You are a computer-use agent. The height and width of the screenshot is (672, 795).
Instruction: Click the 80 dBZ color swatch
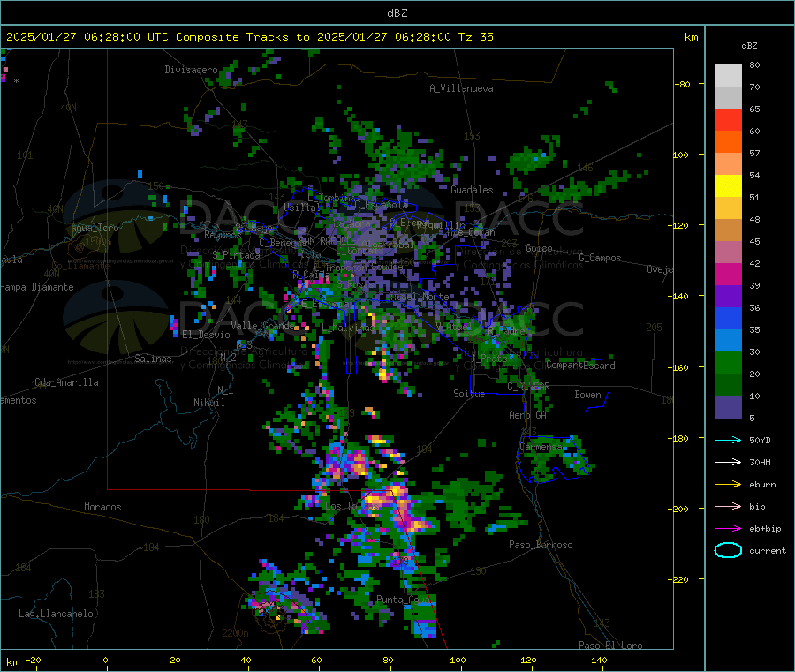point(728,76)
